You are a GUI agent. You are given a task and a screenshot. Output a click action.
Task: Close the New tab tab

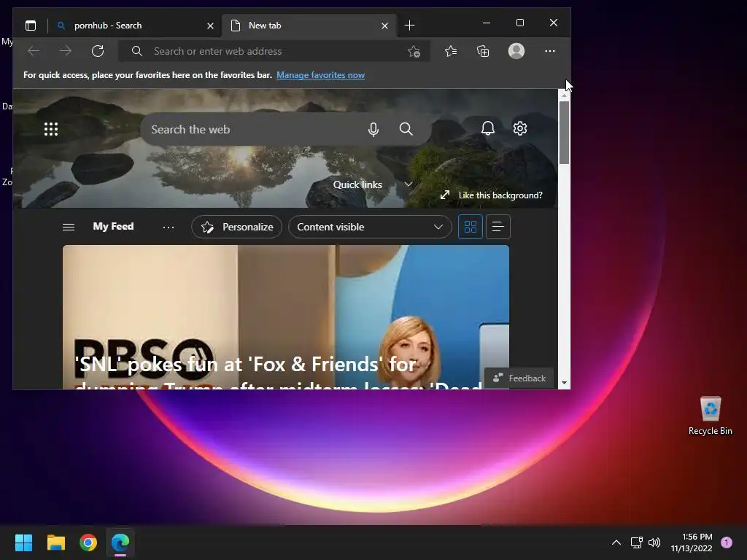click(x=384, y=26)
